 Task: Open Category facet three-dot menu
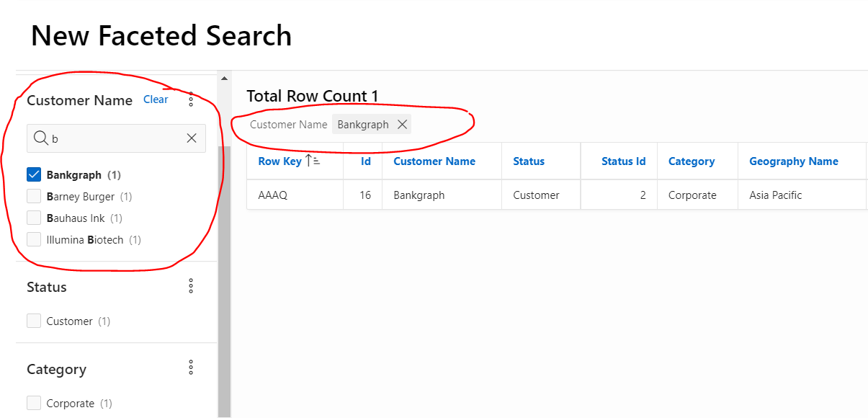191,368
